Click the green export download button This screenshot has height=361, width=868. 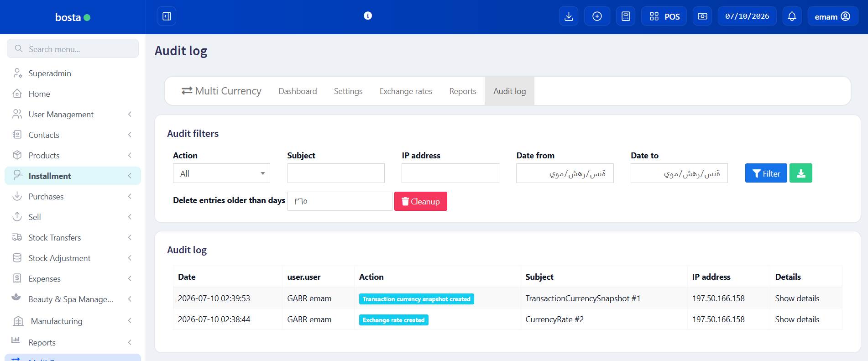[x=801, y=173]
